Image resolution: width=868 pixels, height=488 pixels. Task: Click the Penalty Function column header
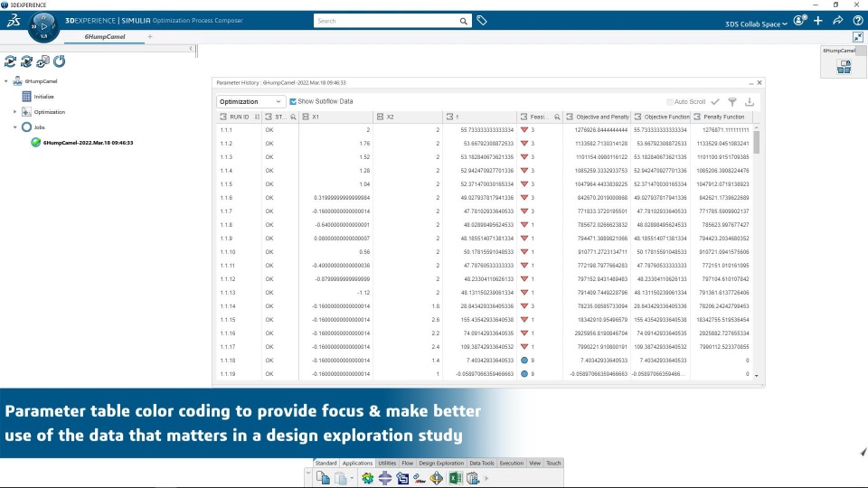(x=720, y=117)
